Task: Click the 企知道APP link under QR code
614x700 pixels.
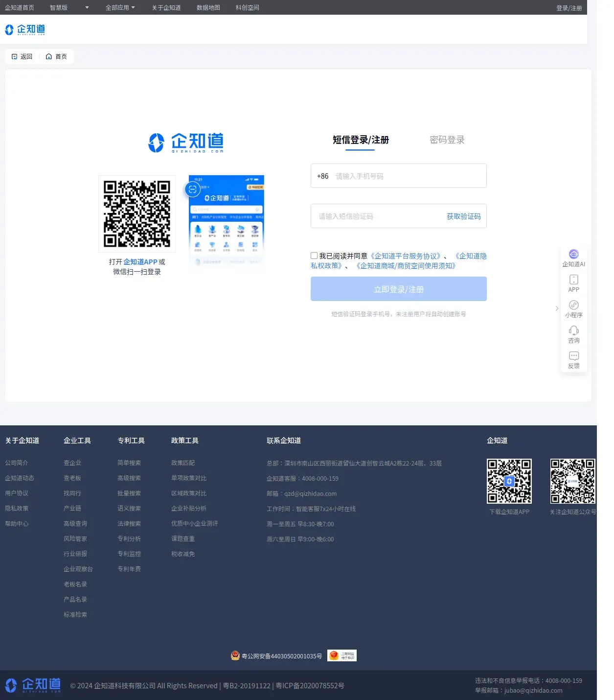Action: coord(140,262)
